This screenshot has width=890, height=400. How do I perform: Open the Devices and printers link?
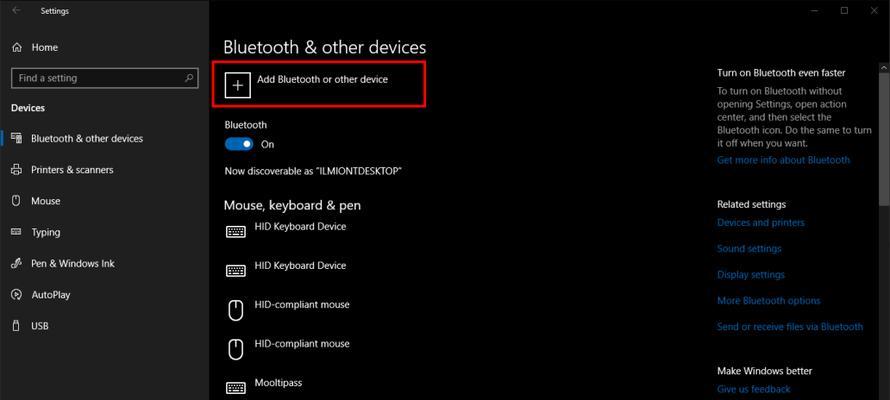(x=761, y=222)
